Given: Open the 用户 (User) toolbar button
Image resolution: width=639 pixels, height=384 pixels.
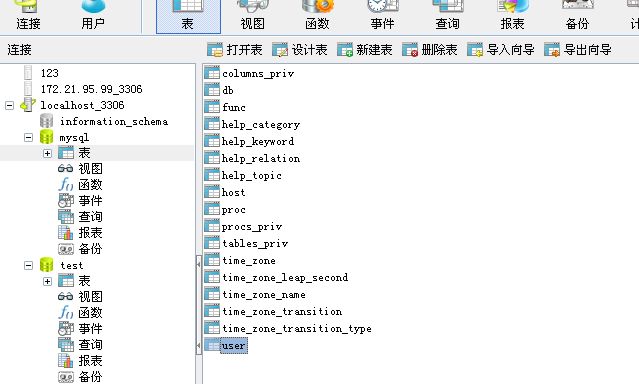Looking at the screenshot, I should click(93, 16).
